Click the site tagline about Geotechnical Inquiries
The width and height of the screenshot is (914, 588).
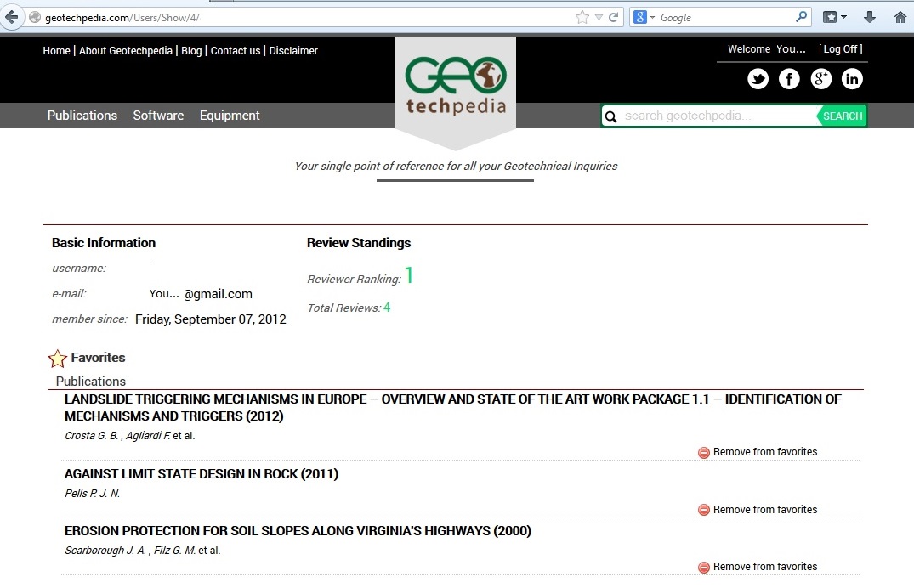click(456, 166)
